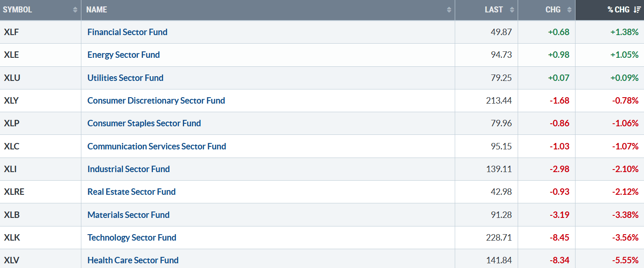Sort by the SYMBOL column arrows
Screen dimensions: 644x268
(x=75, y=10)
